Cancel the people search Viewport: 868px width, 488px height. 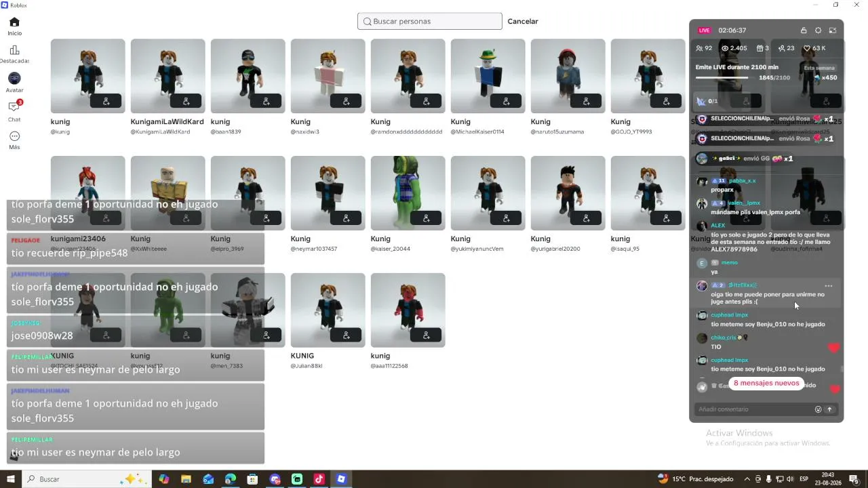tap(523, 21)
